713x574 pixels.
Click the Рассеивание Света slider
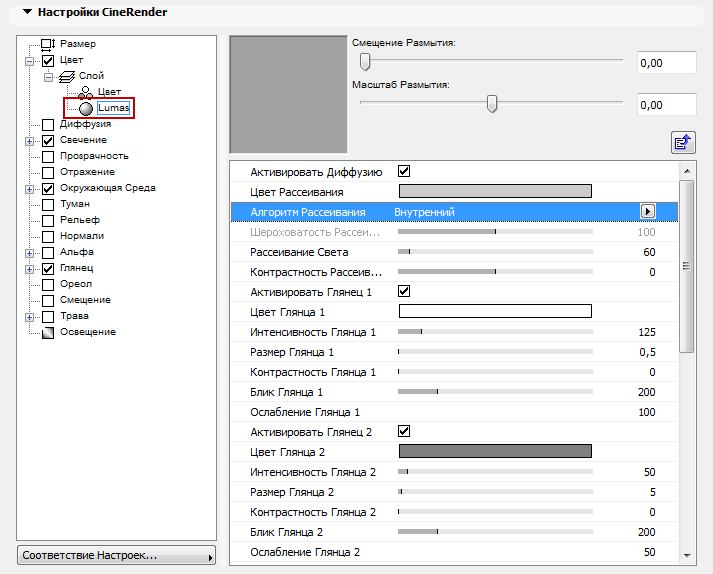point(495,252)
